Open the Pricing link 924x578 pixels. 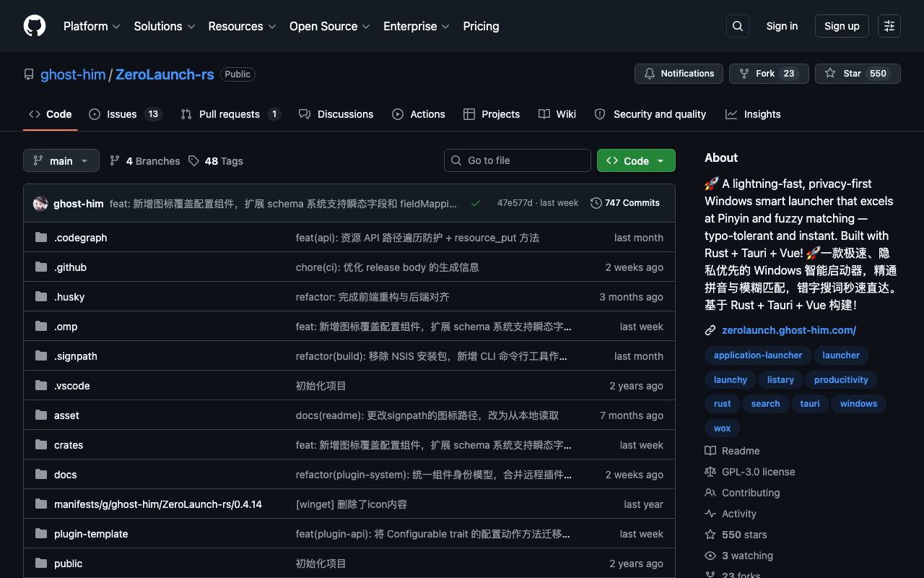click(481, 26)
